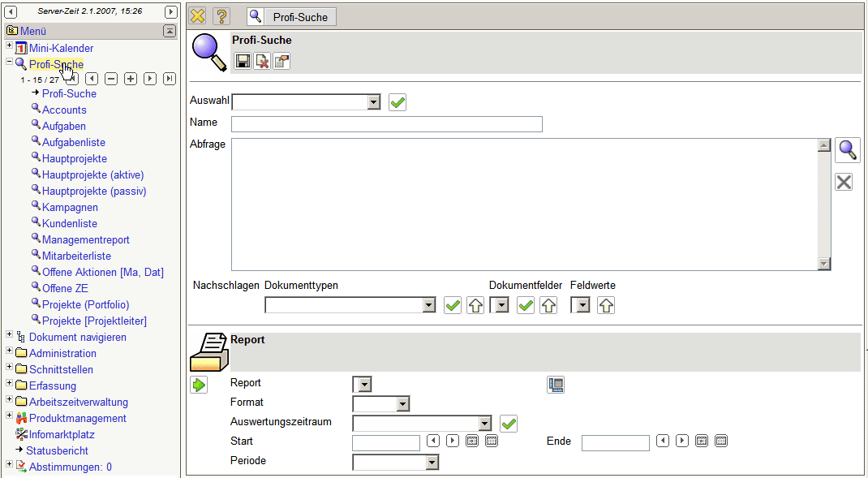Expand the Erfassung folder

click(x=10, y=383)
